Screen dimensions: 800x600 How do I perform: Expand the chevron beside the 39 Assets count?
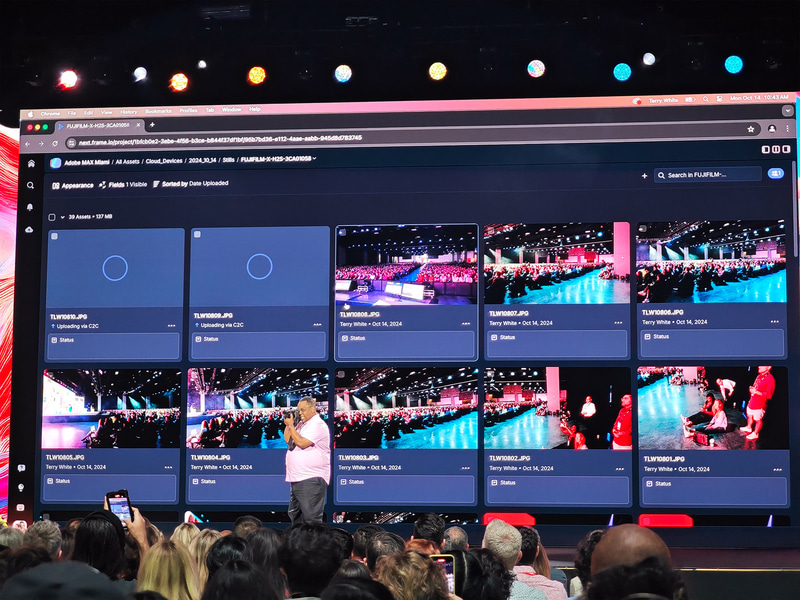point(63,217)
